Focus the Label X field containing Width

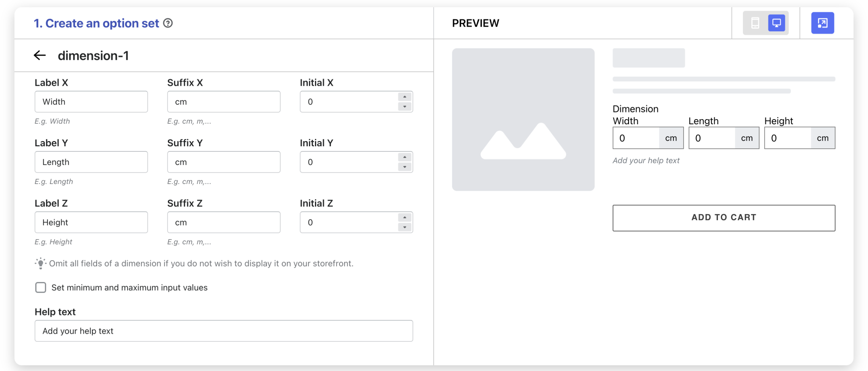[x=91, y=102]
